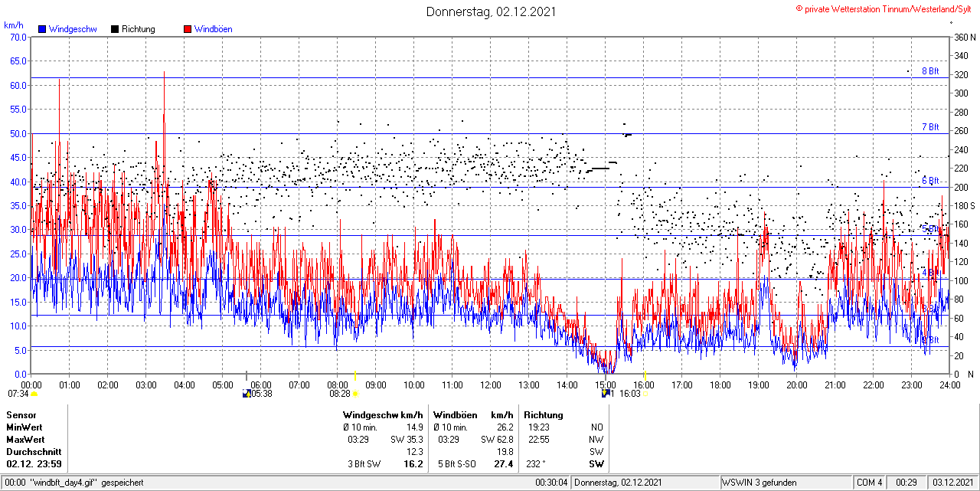Click the '22:55' direction time value

[x=538, y=439]
